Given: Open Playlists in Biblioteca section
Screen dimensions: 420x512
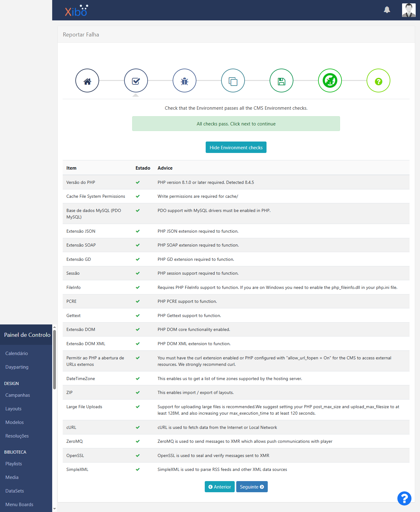Looking at the screenshot, I should point(14,463).
